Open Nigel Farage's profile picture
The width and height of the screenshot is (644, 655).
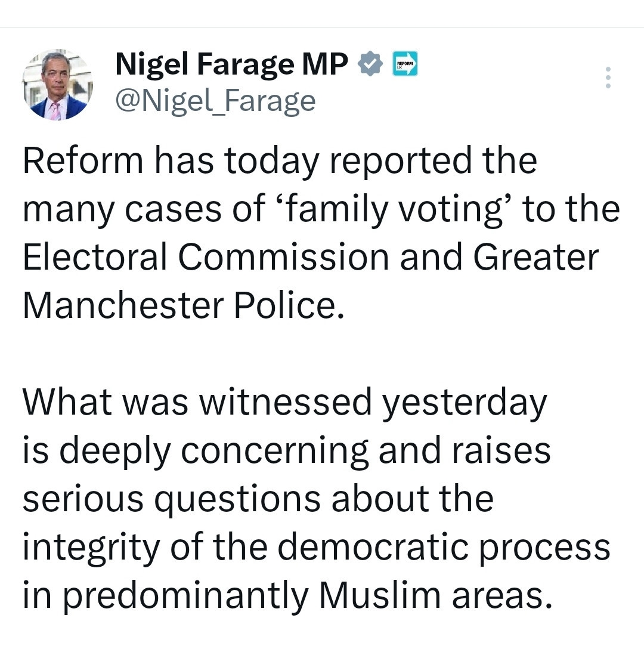click(58, 86)
